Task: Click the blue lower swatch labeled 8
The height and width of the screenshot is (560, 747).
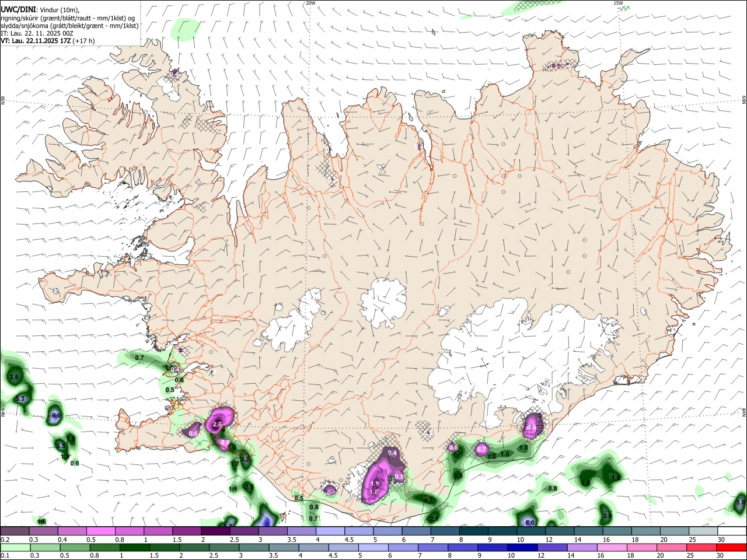Action: 463,547
